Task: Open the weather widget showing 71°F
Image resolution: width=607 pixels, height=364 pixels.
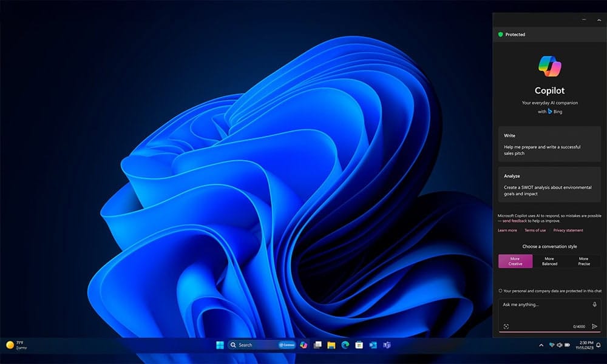Action: (16, 345)
